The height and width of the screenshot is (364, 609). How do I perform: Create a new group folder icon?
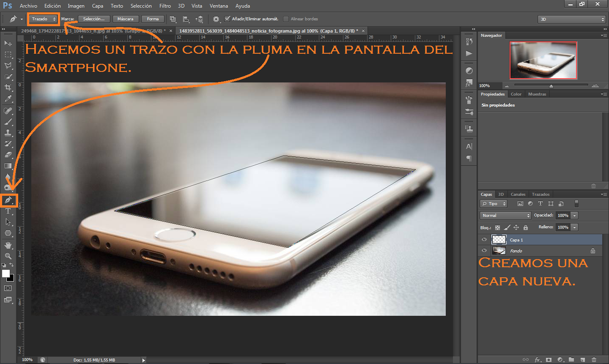(571, 360)
